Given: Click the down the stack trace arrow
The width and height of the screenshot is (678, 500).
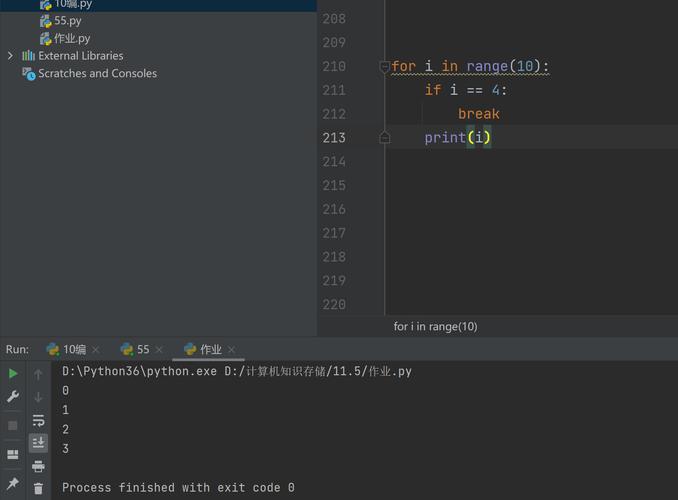Looking at the screenshot, I should point(38,397).
